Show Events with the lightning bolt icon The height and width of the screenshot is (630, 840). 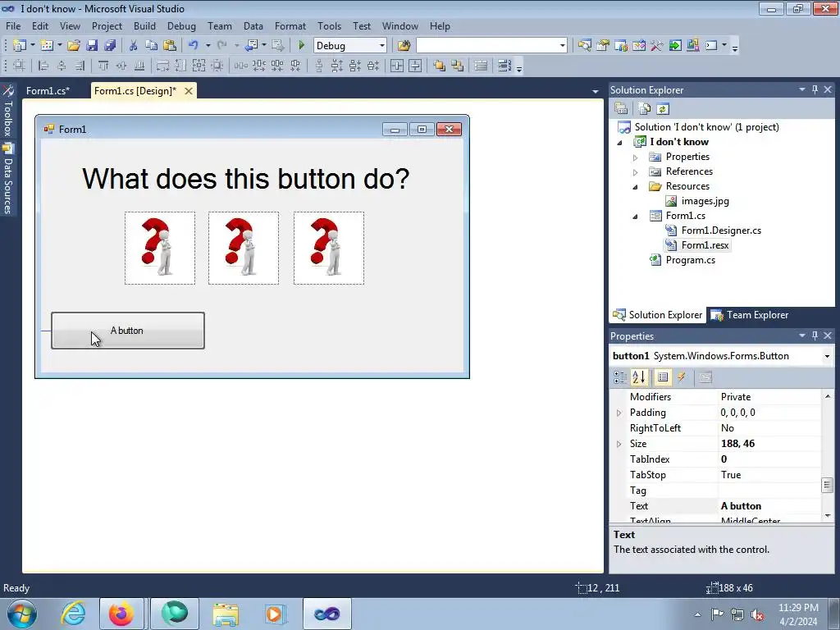click(682, 377)
